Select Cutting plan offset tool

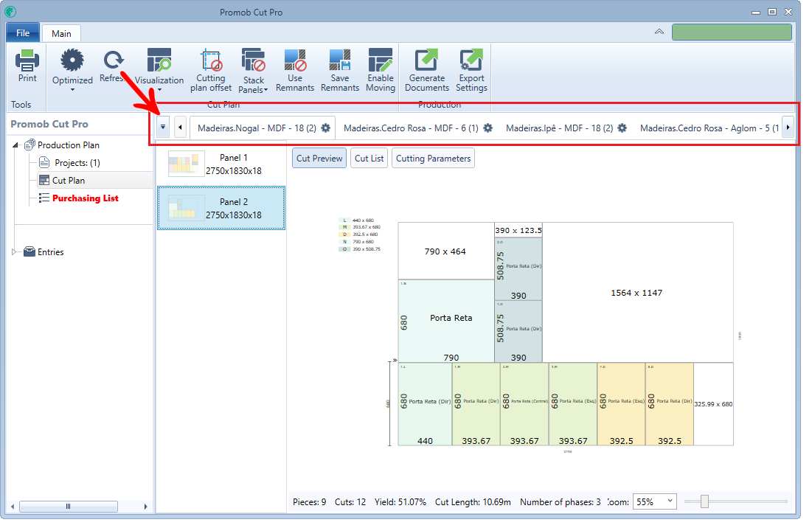tap(211, 71)
